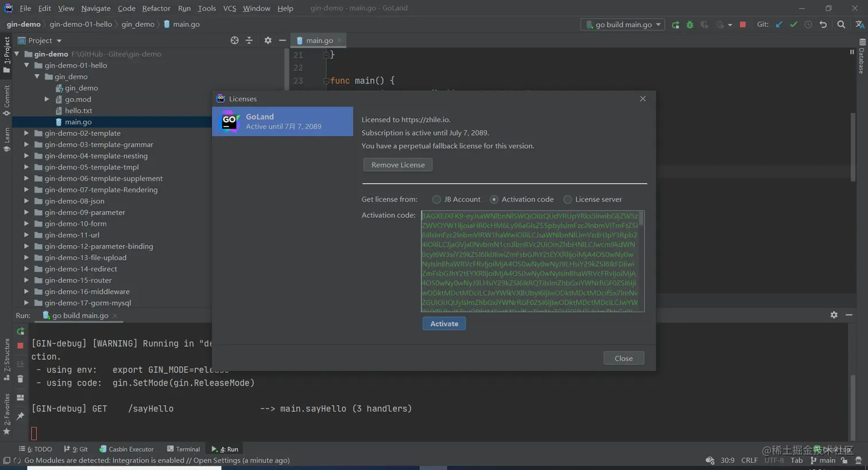Open Database tool window sidebar
Image resolution: width=868 pixels, height=470 pixels.
click(x=862, y=56)
